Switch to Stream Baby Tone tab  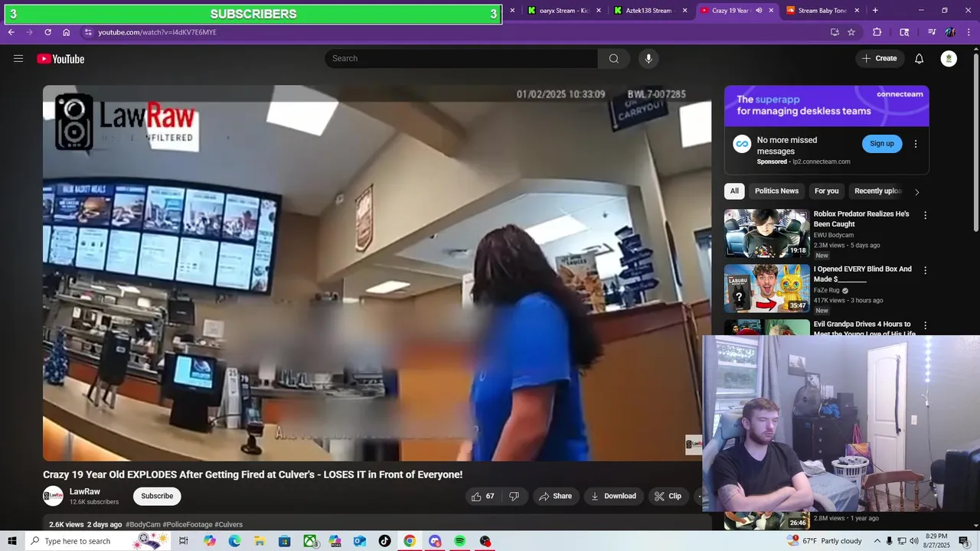(822, 11)
